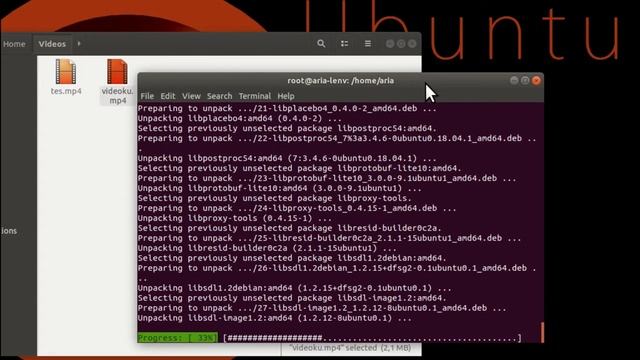Click "Unpacking libresid-builder0c2a" terminal line
640x360 pixels.
tap(267, 248)
